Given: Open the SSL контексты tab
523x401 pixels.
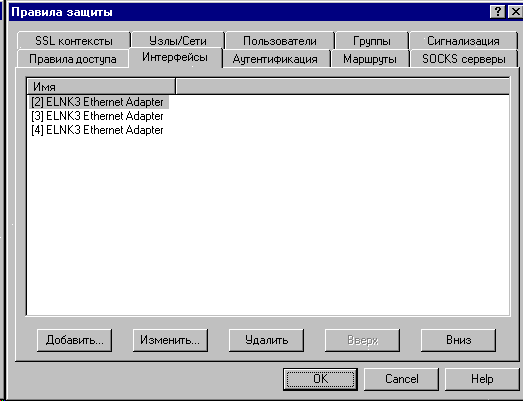Looking at the screenshot, I should coord(74,41).
